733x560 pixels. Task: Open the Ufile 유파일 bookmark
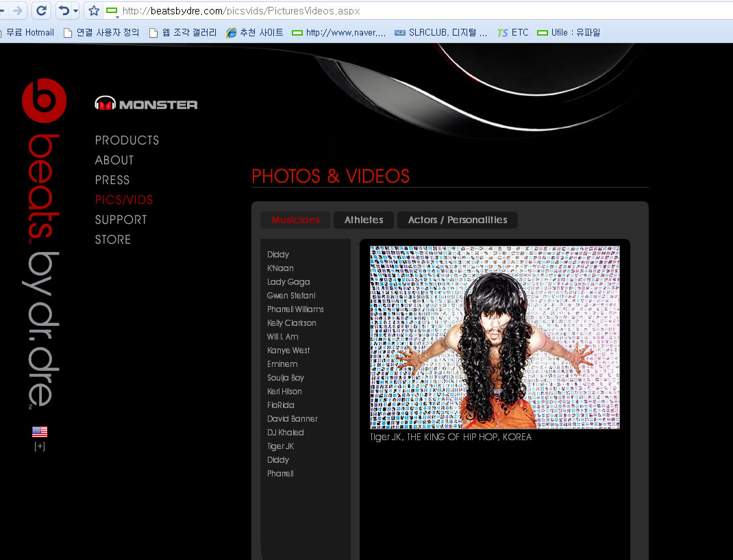[x=569, y=32]
